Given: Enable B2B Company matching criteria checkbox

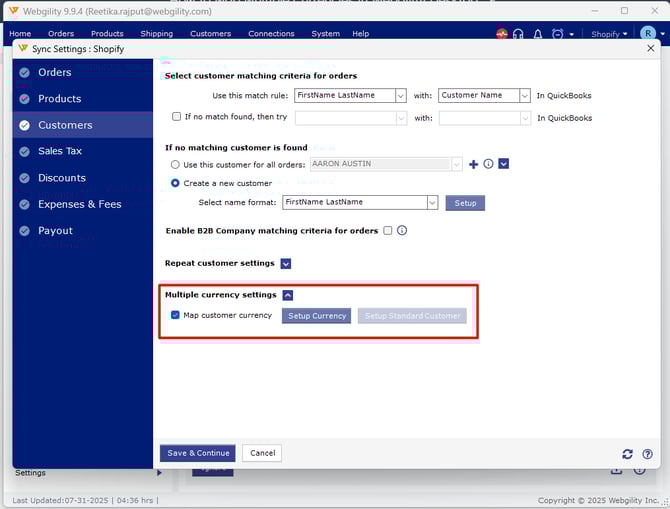Looking at the screenshot, I should tap(387, 231).
